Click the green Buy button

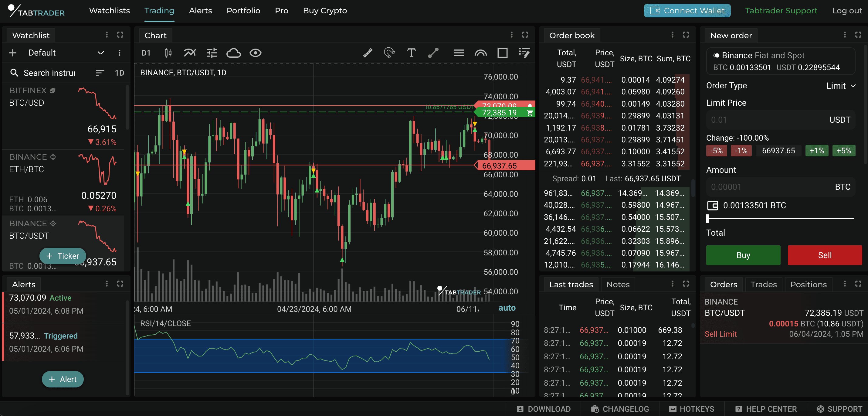743,255
